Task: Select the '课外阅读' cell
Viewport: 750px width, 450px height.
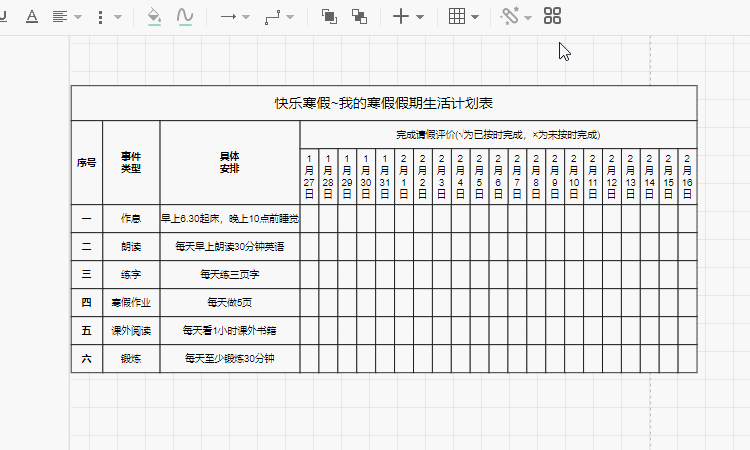Action: click(131, 330)
